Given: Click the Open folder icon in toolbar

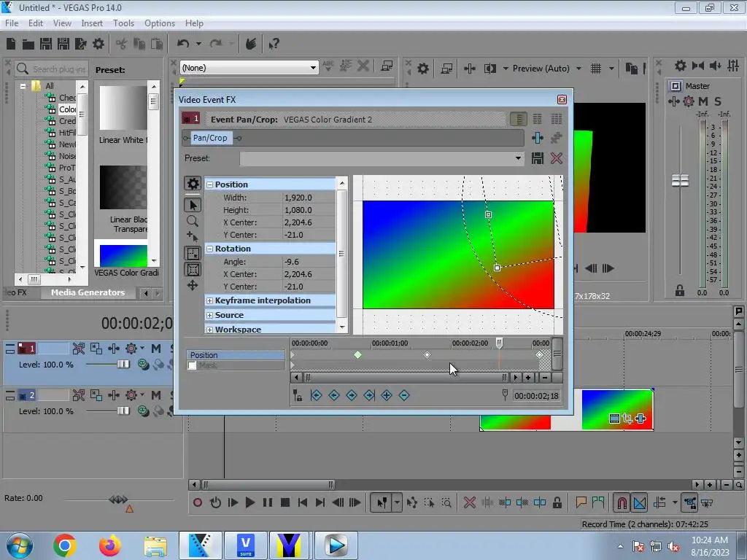Looking at the screenshot, I should coord(28,44).
